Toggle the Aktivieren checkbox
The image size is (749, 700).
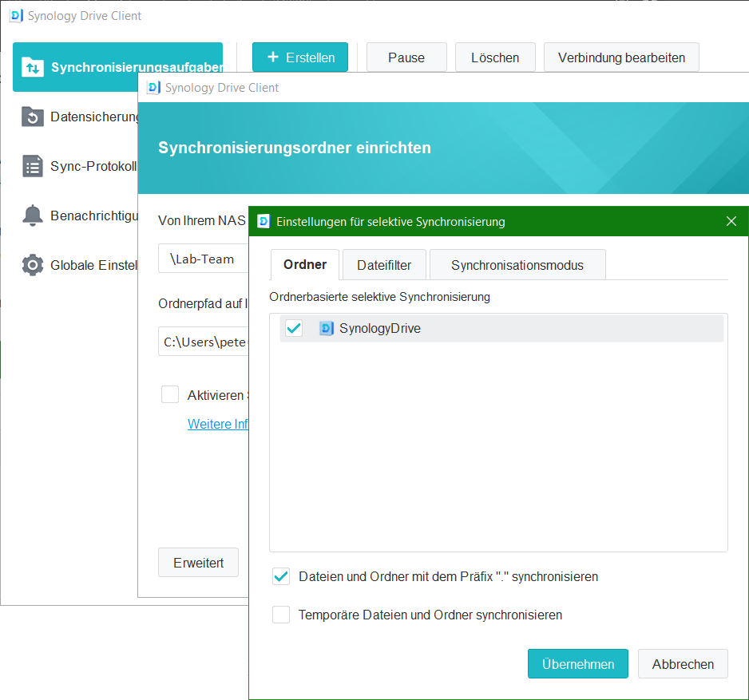click(170, 394)
